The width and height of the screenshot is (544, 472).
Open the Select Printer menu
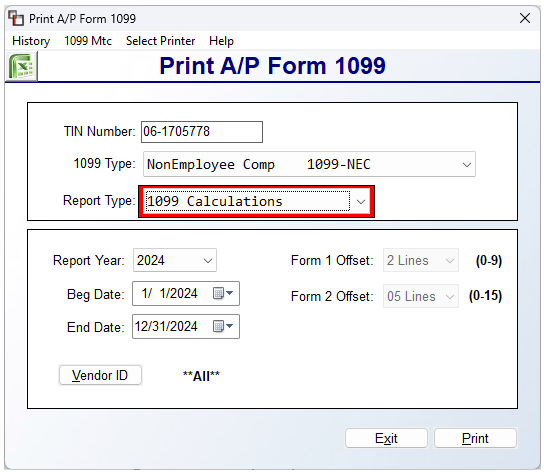click(x=160, y=41)
